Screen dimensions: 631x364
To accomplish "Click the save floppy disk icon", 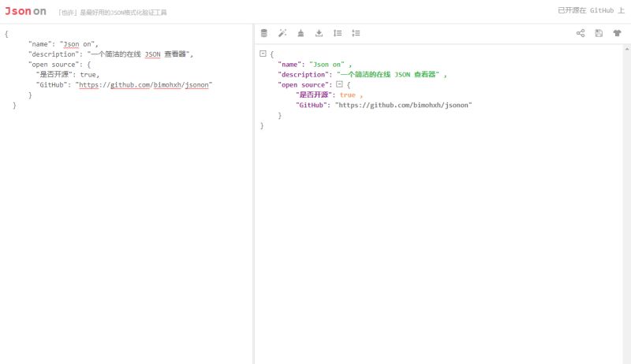I will point(599,33).
